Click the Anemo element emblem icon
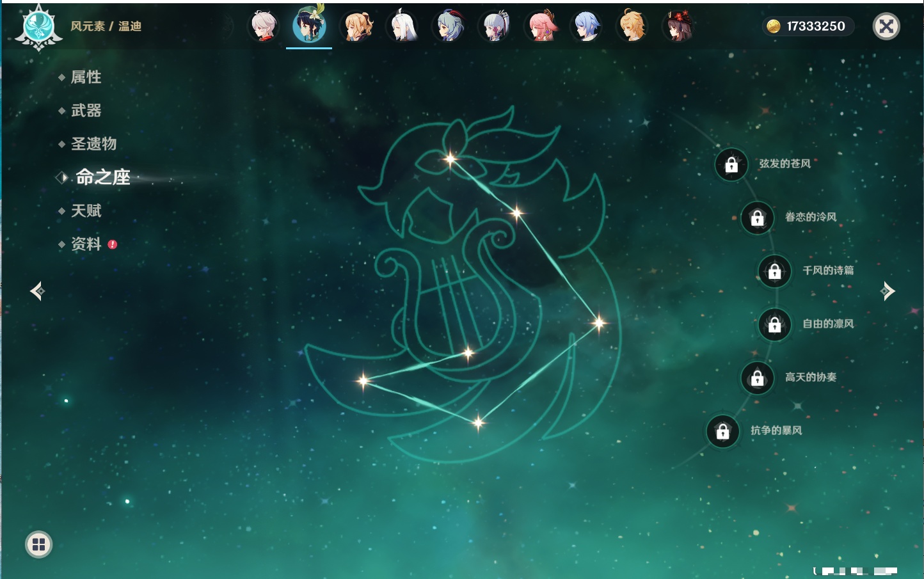 (38, 27)
